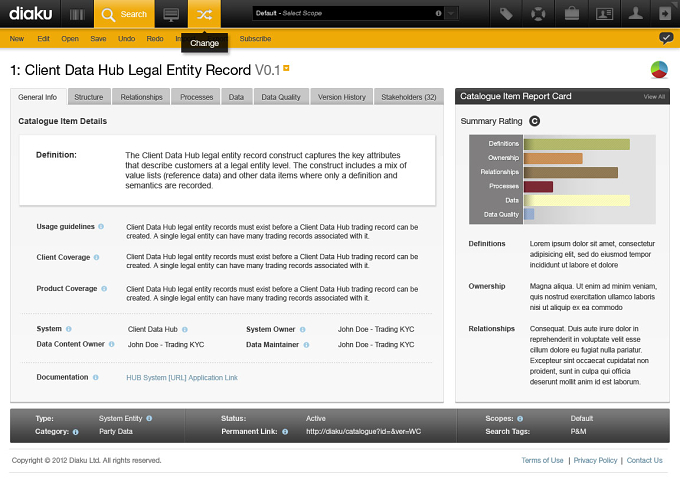The width and height of the screenshot is (680, 480).
Task: Click the Summary Rating C badge
Action: [x=535, y=121]
